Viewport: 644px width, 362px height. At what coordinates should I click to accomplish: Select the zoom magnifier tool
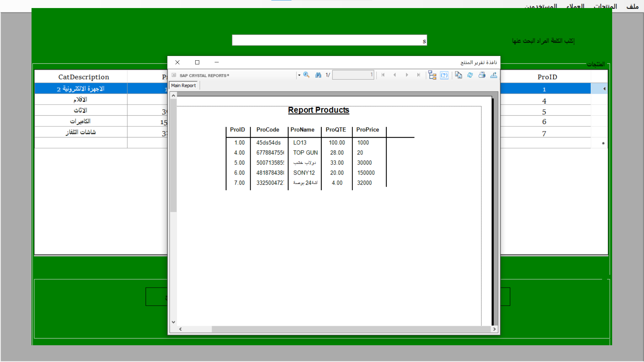tap(306, 75)
